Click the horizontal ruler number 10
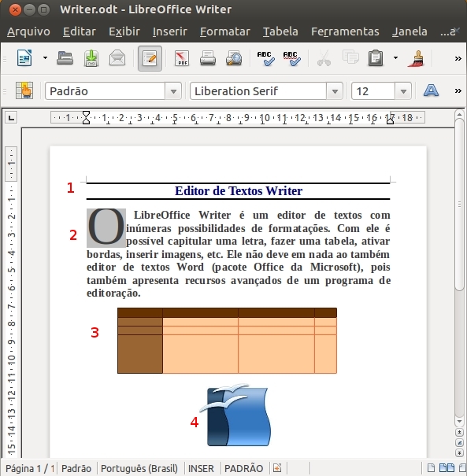 pyautogui.click(x=264, y=117)
